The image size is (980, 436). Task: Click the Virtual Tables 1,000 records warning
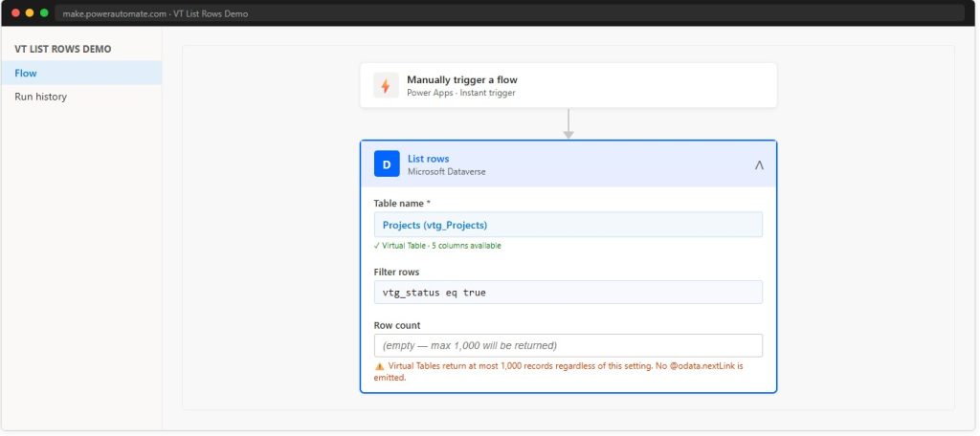click(559, 372)
